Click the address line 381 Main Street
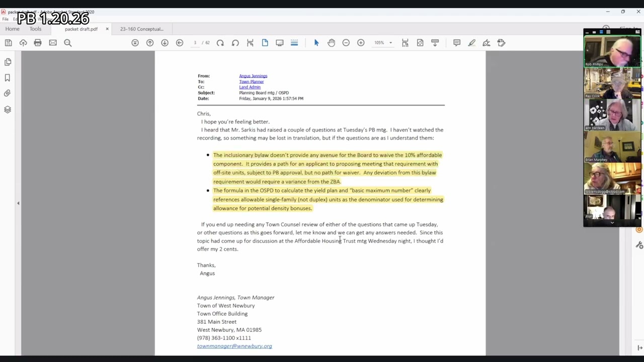The width and height of the screenshot is (644, 362). [217, 322]
